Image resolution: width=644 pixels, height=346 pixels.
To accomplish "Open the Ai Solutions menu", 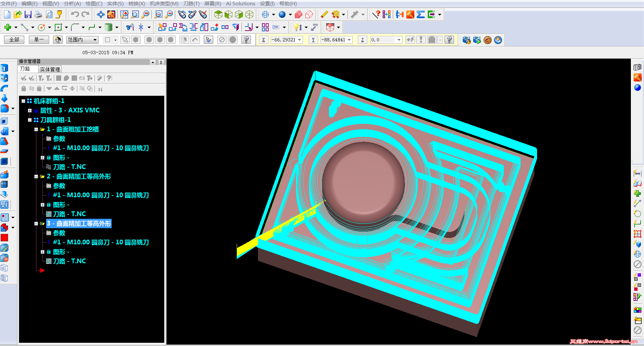I will click(240, 3).
